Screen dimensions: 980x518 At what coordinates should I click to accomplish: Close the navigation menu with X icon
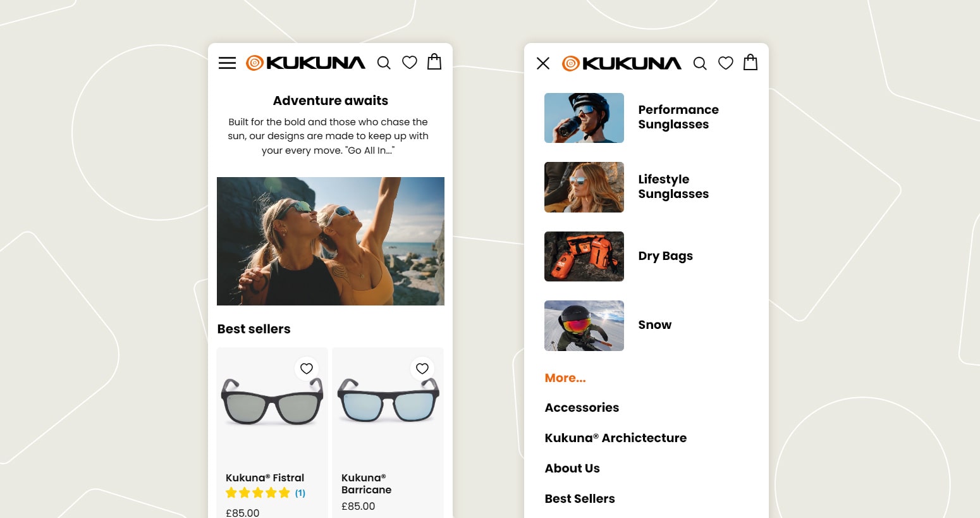click(543, 63)
